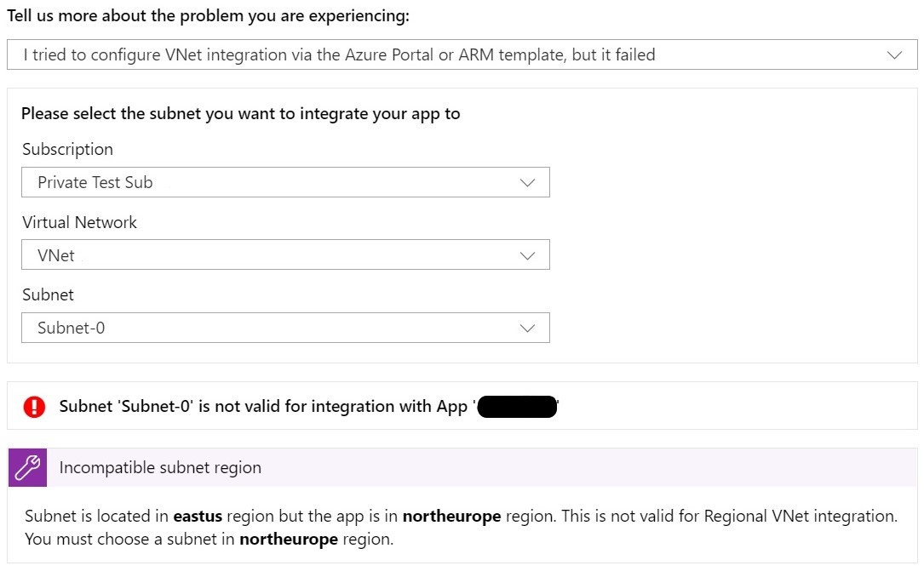The width and height of the screenshot is (924, 577).
Task: Click the 'Subnet' field label
Action: (48, 294)
